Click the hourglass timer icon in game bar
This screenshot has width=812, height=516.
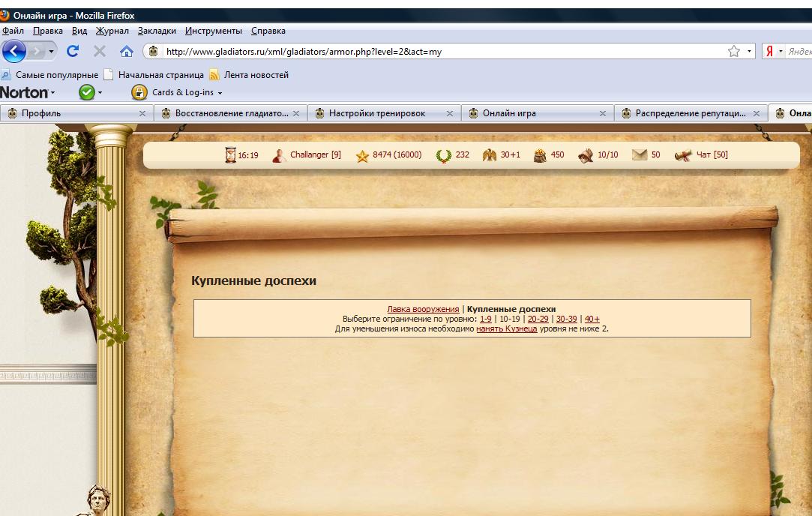click(x=231, y=155)
